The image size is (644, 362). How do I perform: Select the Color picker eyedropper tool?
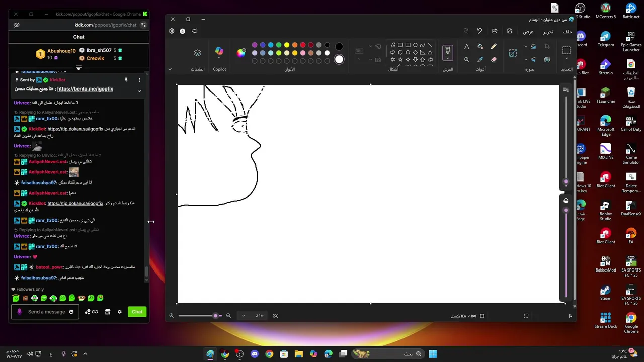tap(480, 59)
